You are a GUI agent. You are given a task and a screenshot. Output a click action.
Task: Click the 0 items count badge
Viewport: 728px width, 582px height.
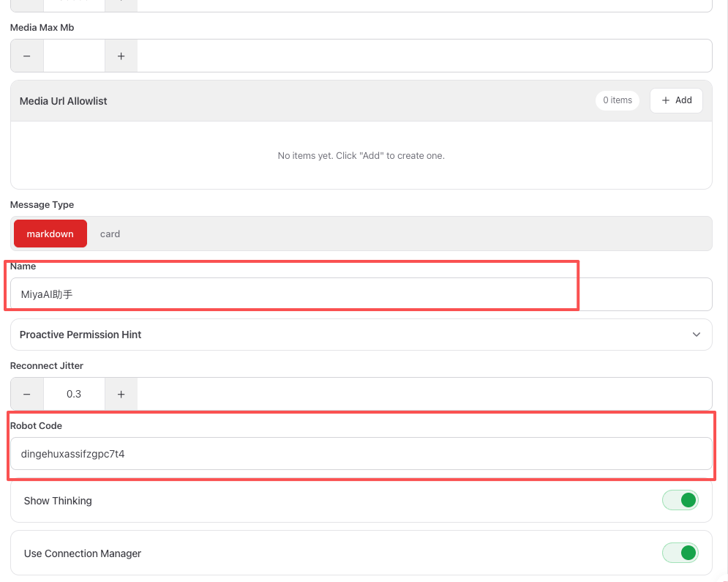click(617, 100)
